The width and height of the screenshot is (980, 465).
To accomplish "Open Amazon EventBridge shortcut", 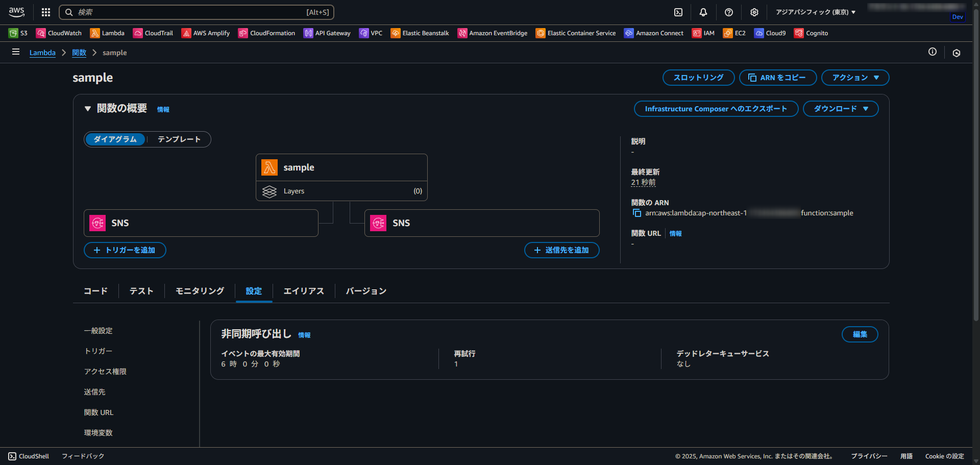I will point(493,33).
